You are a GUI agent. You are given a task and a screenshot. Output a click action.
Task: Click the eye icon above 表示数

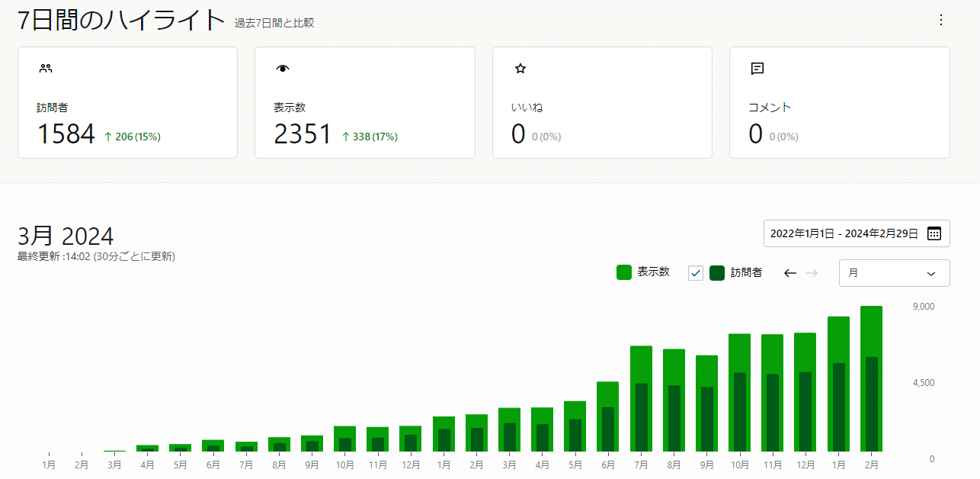(x=282, y=68)
